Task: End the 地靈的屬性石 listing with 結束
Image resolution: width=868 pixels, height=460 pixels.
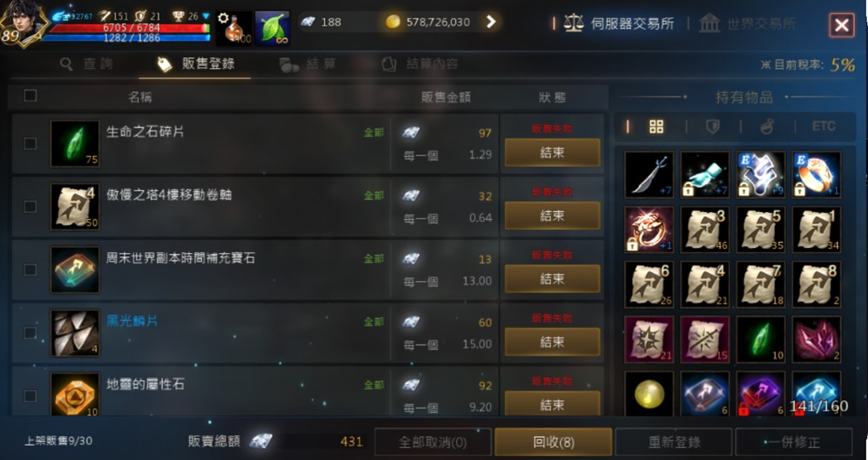Action: [553, 404]
